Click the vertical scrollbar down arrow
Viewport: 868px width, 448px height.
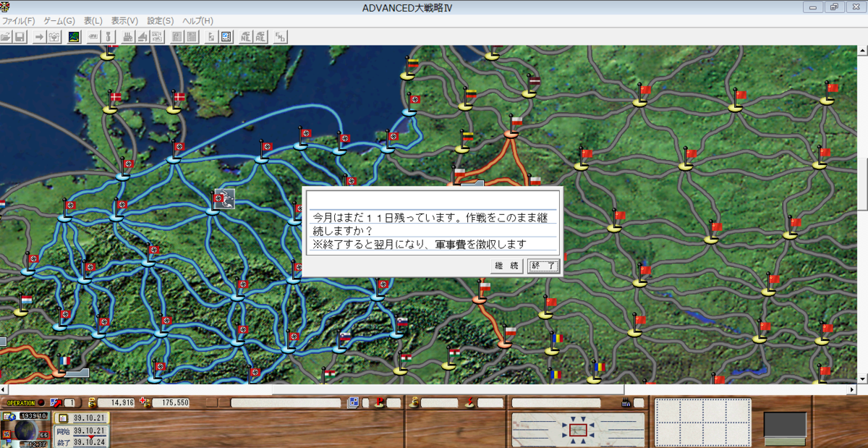[x=862, y=379]
